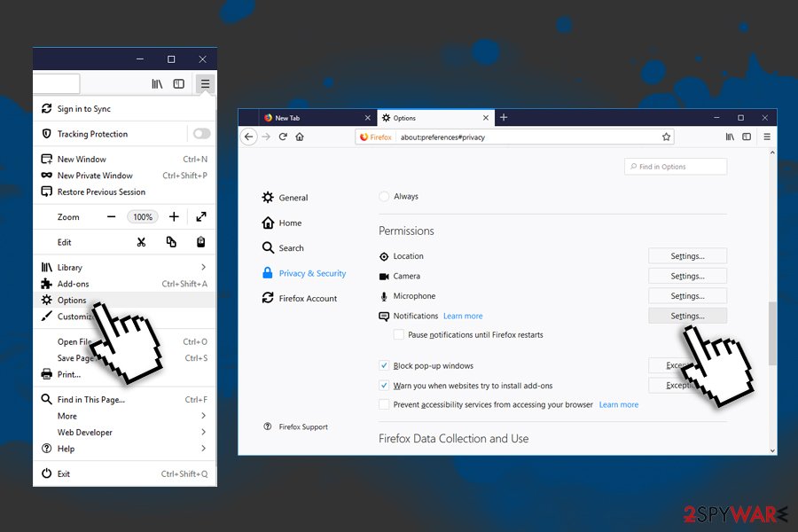The height and width of the screenshot is (532, 798).
Task: Expand the More submenu
Action: 125,416
